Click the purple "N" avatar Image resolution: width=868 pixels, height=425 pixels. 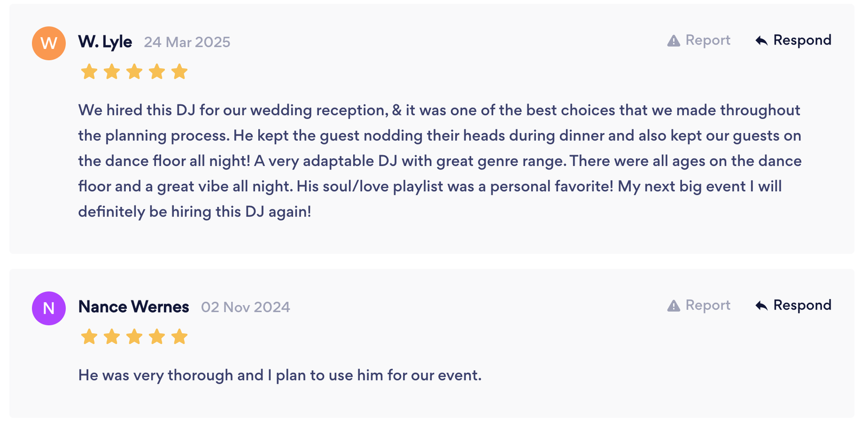pyautogui.click(x=49, y=308)
